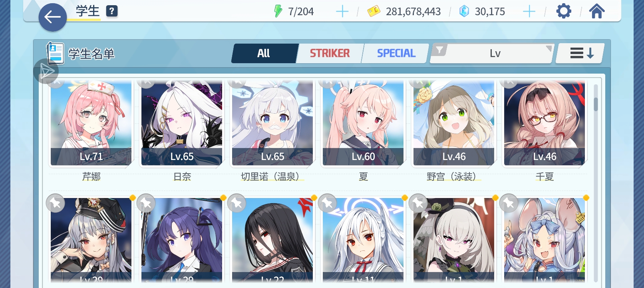Select the SPECIAL tab
644x288 pixels.
(396, 53)
